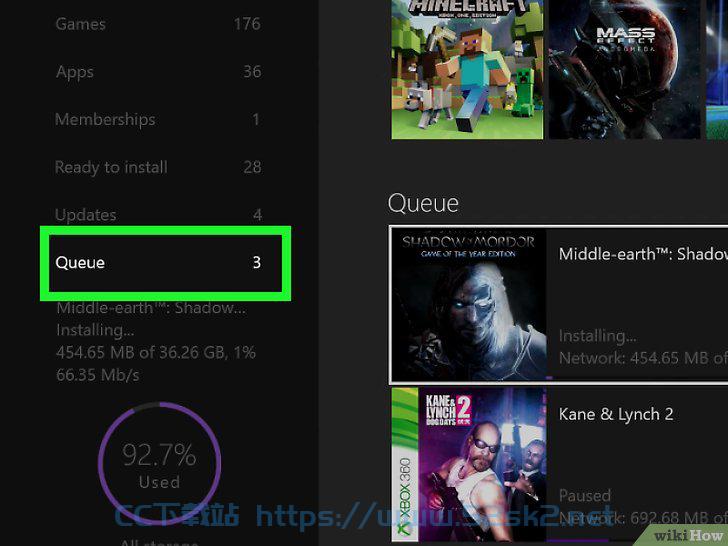The height and width of the screenshot is (546, 728).
Task: Select the Apps category
Action: 158,72
